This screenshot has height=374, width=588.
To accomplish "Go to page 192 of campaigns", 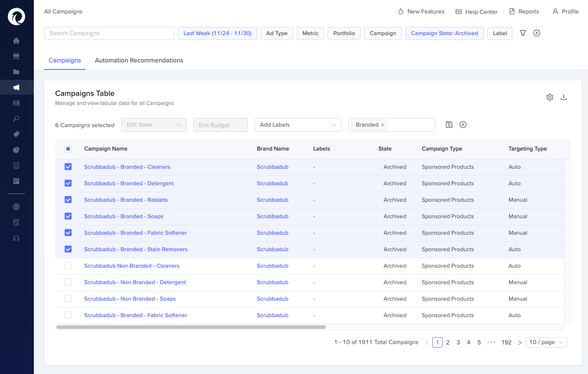I will [506, 342].
